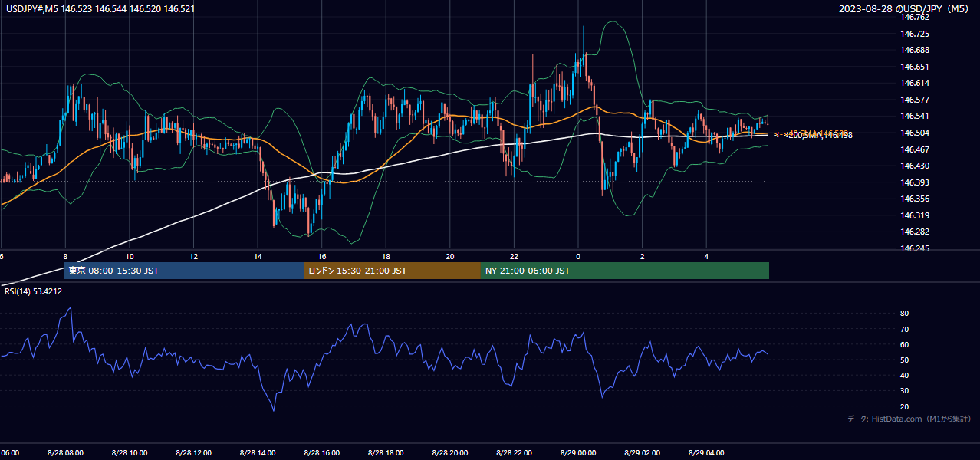The height and width of the screenshot is (460, 980).
Task: Click the データ: HistData.com source credit
Action: point(909,419)
